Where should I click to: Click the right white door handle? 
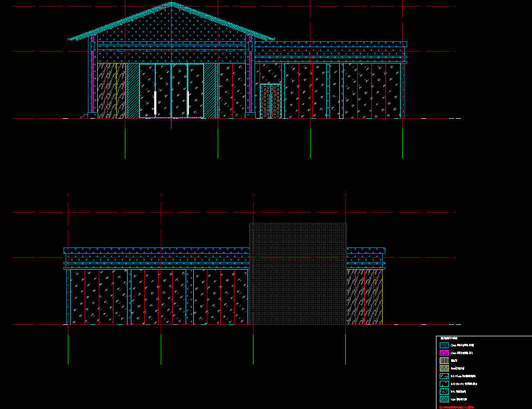pos(188,103)
